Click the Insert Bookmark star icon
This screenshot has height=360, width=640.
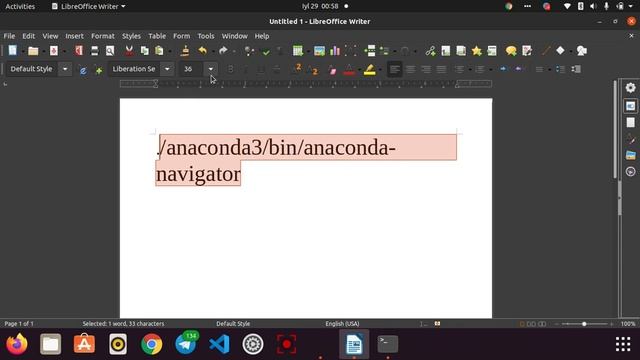476,51
